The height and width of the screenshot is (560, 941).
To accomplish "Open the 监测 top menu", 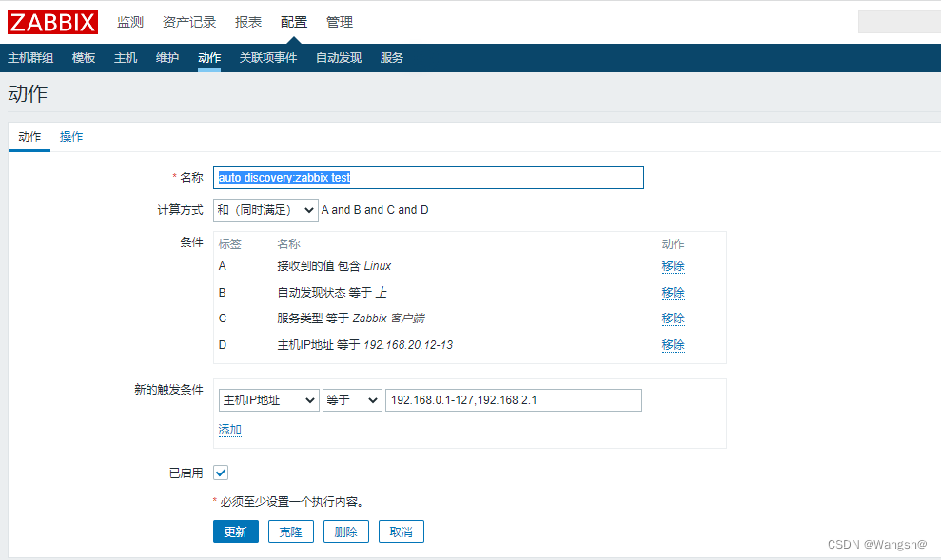I will click(x=130, y=22).
